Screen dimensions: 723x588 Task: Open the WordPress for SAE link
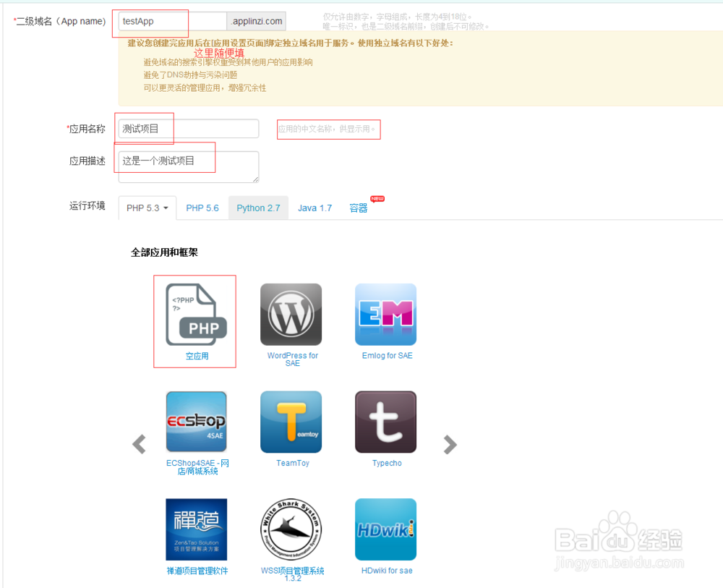click(x=292, y=359)
